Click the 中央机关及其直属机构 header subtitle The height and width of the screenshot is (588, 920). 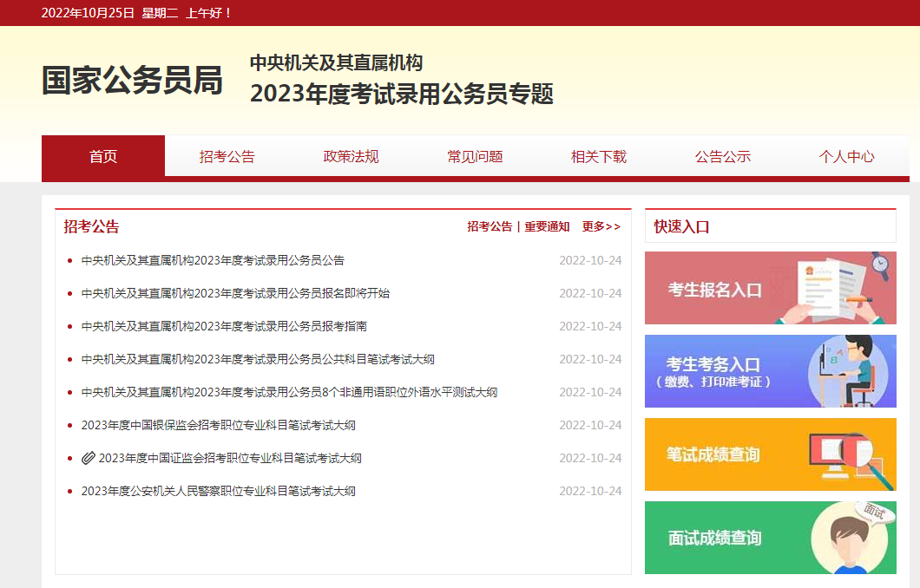(336, 62)
